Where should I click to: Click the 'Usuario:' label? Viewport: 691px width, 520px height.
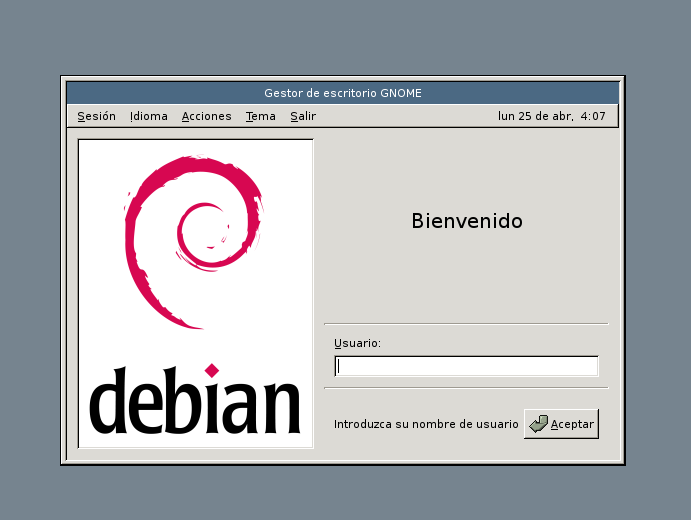357,343
